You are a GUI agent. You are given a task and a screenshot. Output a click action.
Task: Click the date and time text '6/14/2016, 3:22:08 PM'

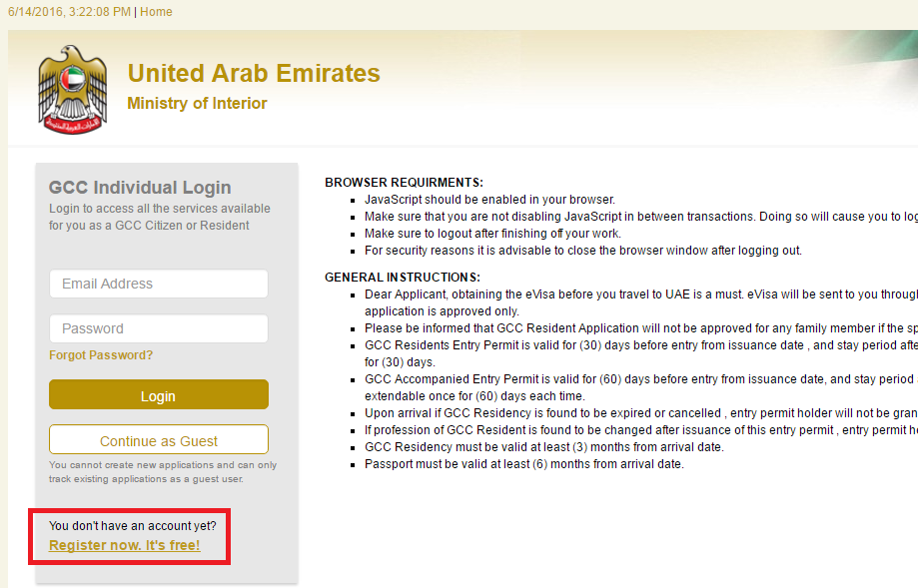coord(69,12)
